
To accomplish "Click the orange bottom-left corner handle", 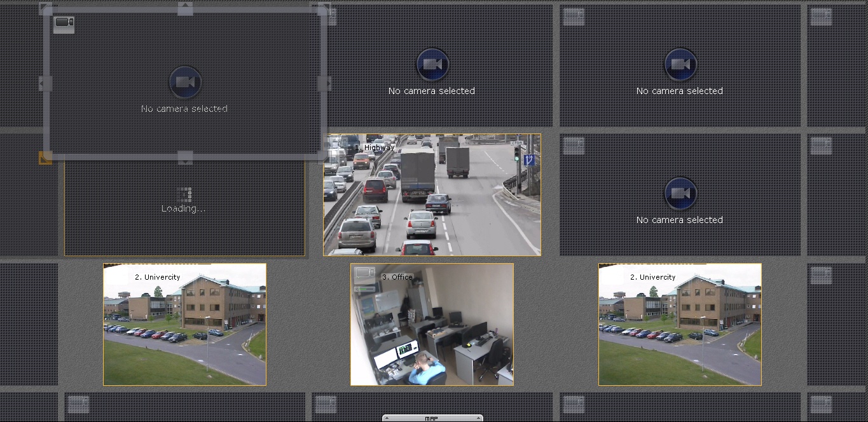I will [45, 158].
